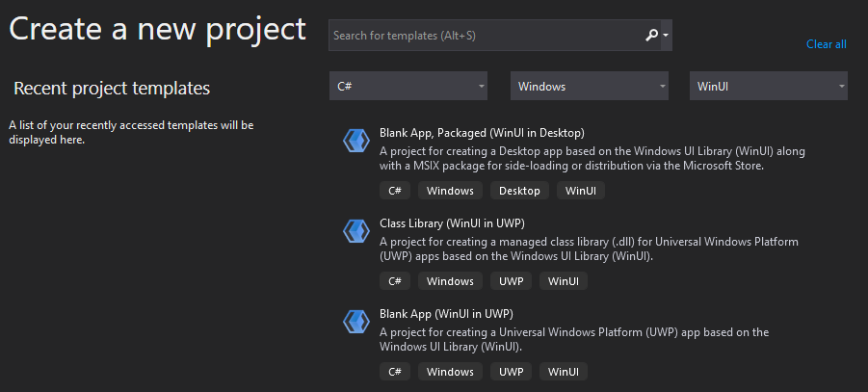Open the Windows platform filter dropdown
The height and width of the screenshot is (392, 868).
(589, 87)
